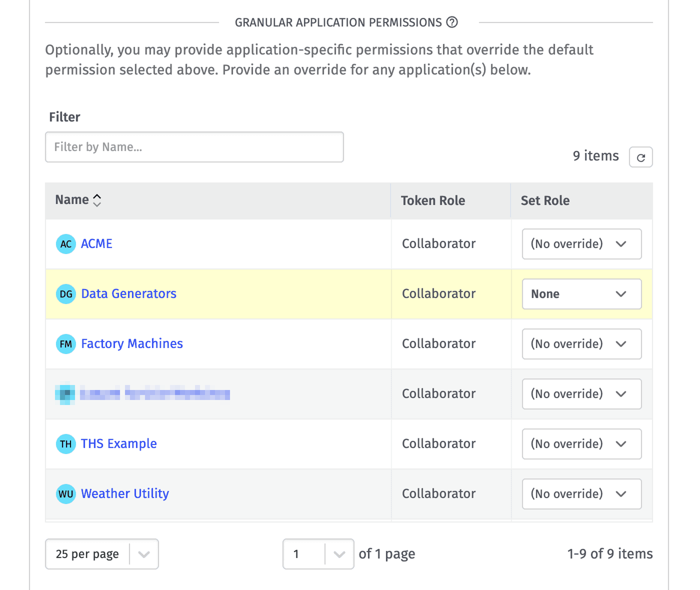Image resolution: width=700 pixels, height=590 pixels.
Task: Focus the Filter by Name input field
Action: point(194,147)
